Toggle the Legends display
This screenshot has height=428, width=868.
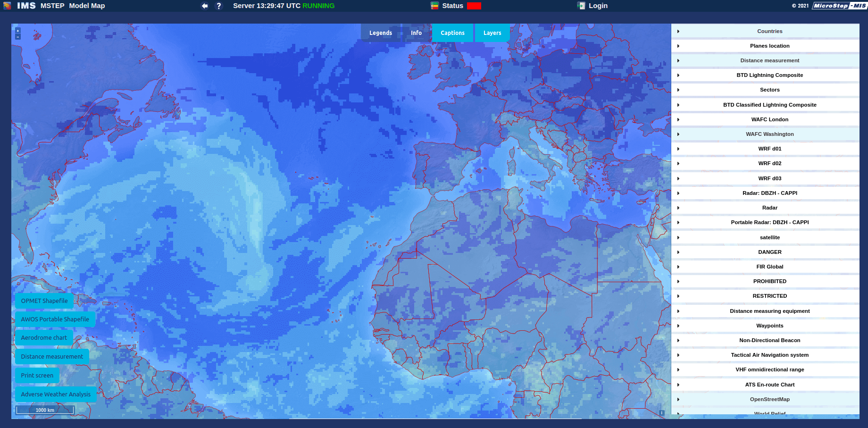[x=380, y=33]
